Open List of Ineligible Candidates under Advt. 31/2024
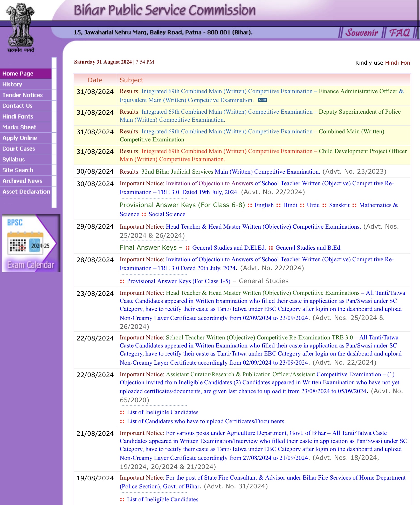Image resolution: width=420 pixels, height=505 pixels. (x=162, y=499)
